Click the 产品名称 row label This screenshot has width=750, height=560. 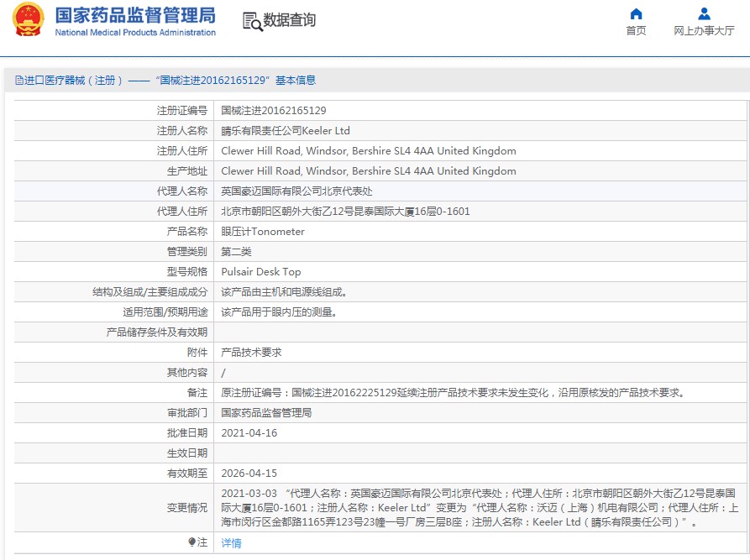[x=187, y=232]
